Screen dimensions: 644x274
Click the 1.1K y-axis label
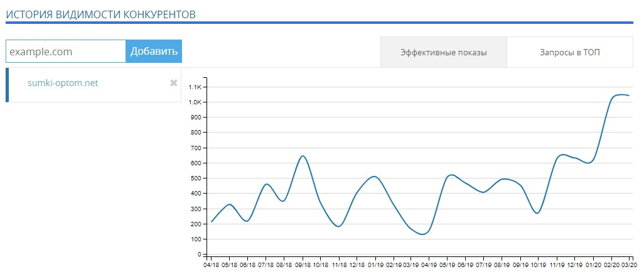pos(194,87)
